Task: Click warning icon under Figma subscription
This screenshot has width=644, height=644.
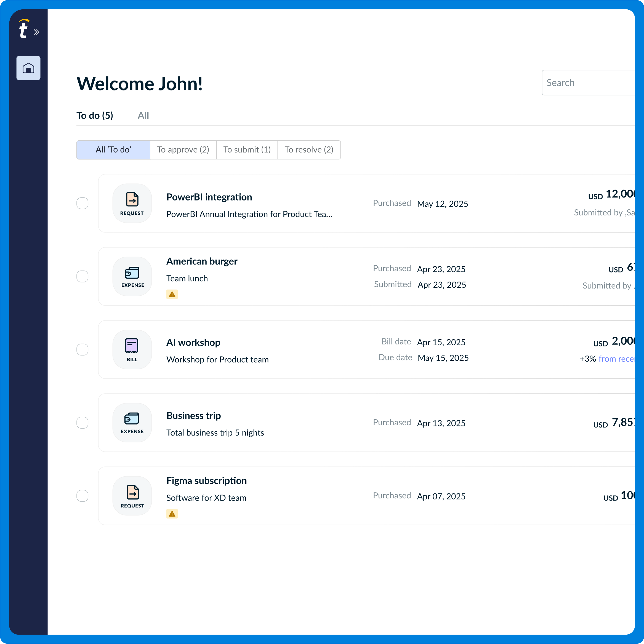Action: 172,514
